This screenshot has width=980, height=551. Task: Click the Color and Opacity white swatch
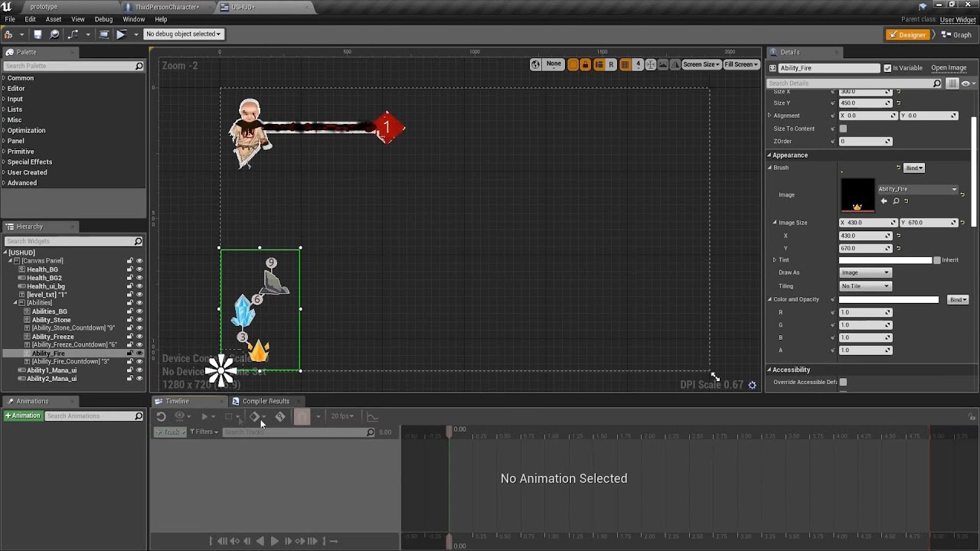pos(889,299)
